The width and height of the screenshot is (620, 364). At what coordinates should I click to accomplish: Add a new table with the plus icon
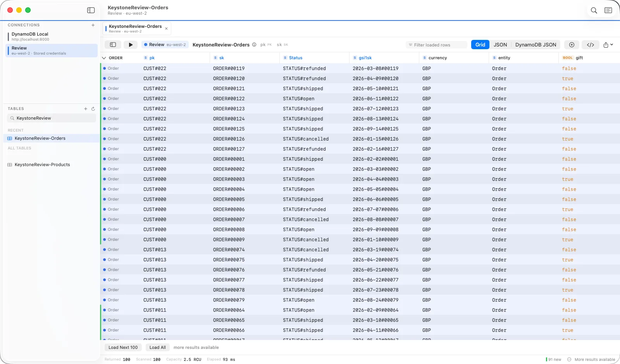pos(86,109)
